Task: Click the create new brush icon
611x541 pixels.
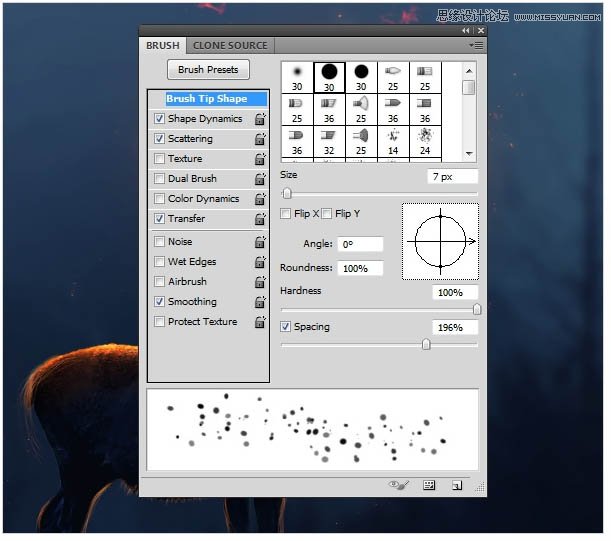Action: pos(456,485)
